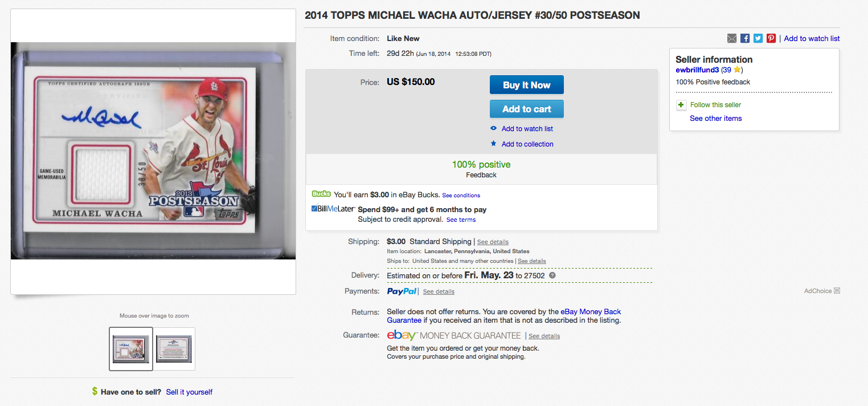Click the eye icon beside watch list
This screenshot has width=868, height=406.
pos(494,128)
